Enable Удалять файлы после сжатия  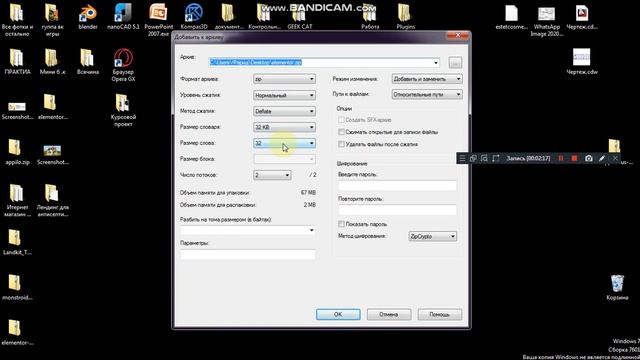(341, 144)
